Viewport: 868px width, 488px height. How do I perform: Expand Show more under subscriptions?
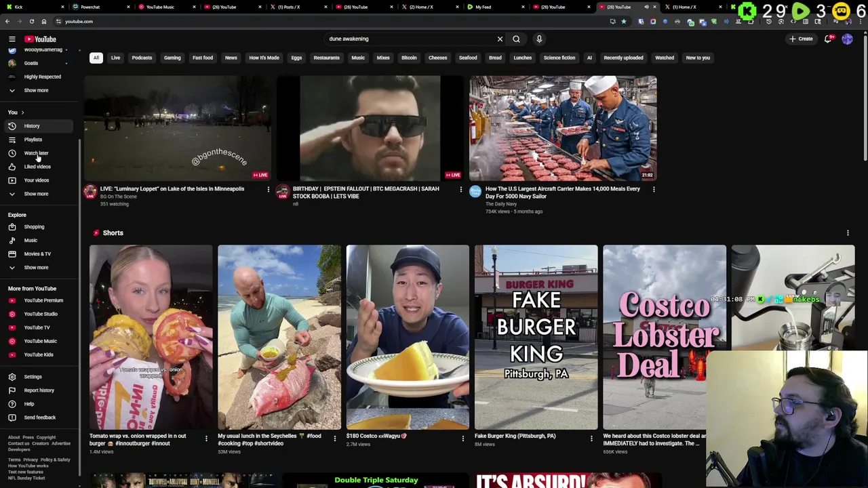39,90
